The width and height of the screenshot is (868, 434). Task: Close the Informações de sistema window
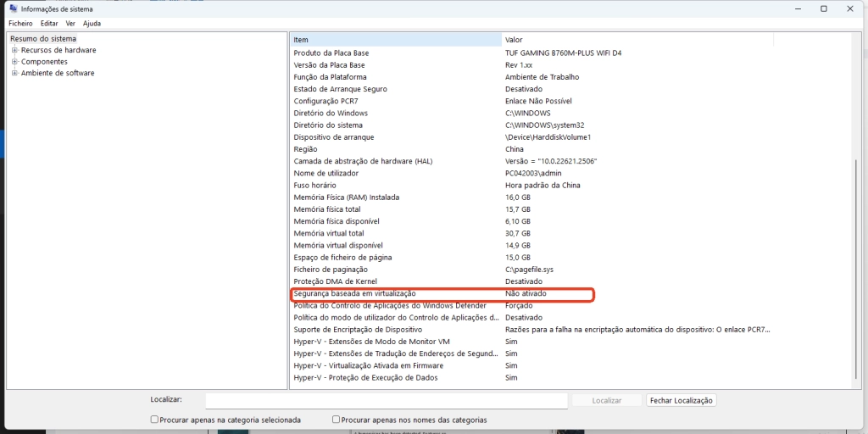[x=850, y=8]
